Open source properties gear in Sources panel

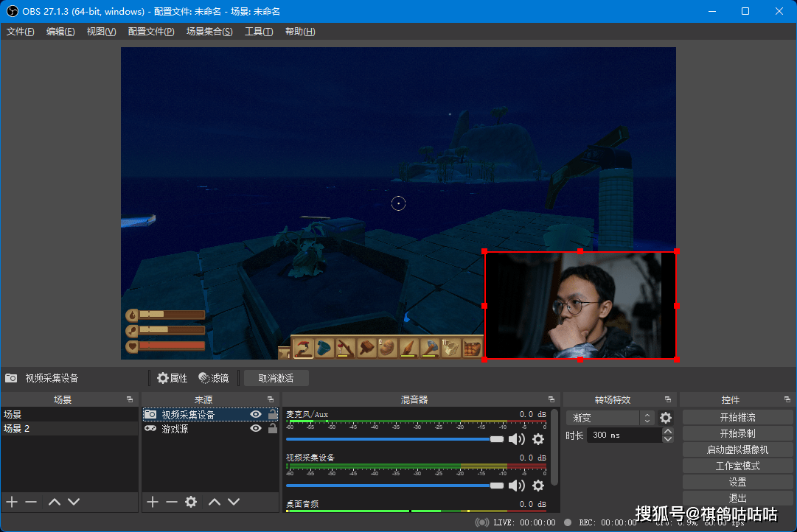click(191, 502)
